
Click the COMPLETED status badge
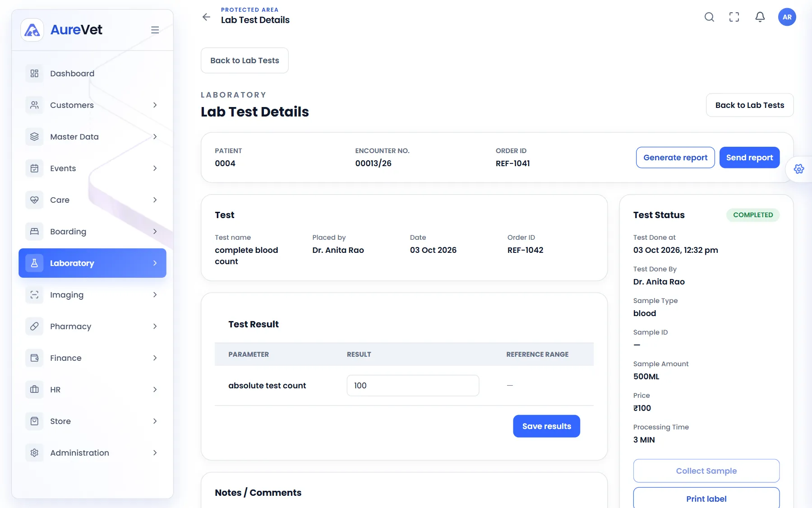point(753,215)
